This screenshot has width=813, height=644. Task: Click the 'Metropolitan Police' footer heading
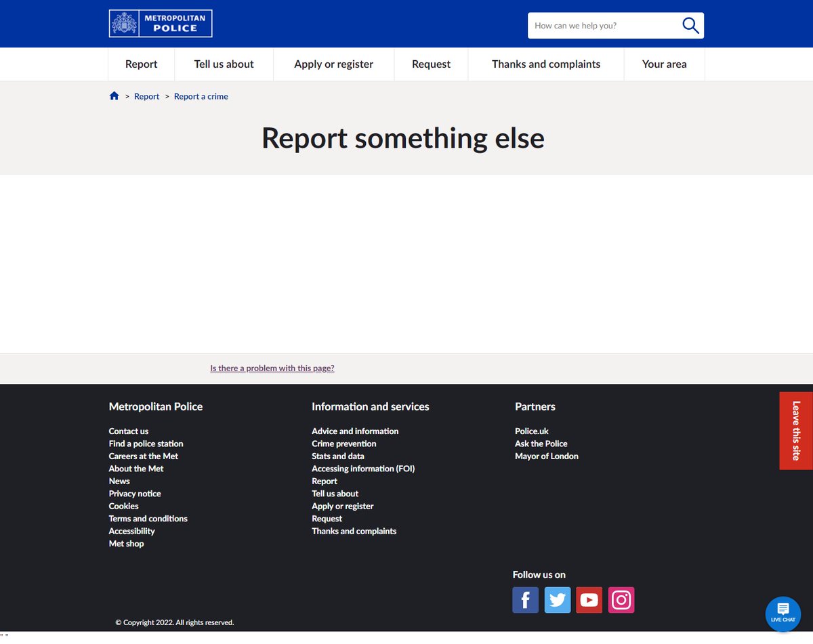pyautogui.click(x=156, y=407)
